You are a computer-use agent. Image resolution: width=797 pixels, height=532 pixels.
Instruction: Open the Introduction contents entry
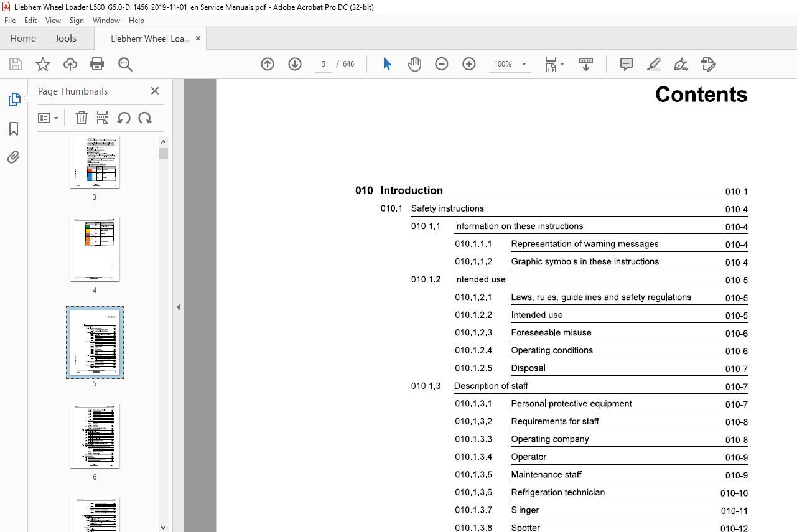411,190
